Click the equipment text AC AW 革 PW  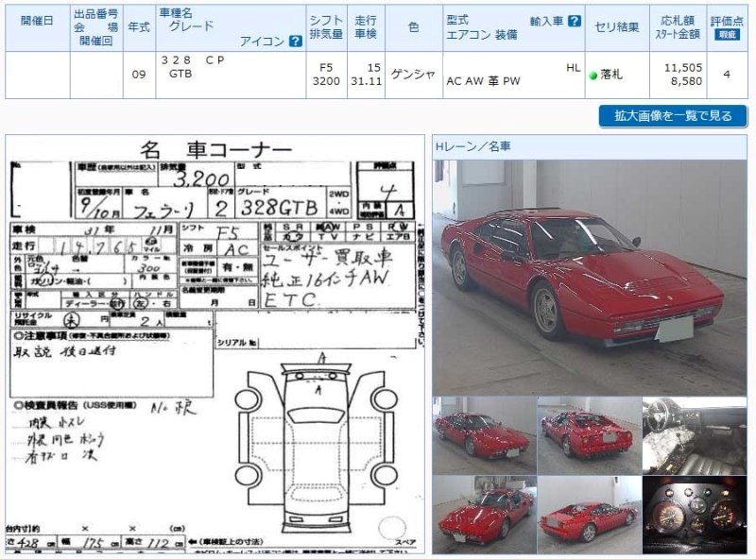point(484,81)
